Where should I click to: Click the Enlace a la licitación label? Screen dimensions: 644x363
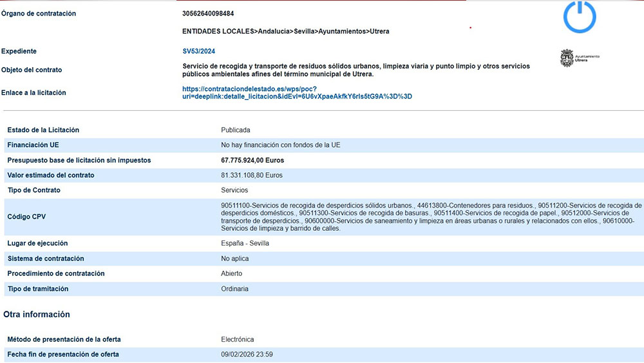33,93
